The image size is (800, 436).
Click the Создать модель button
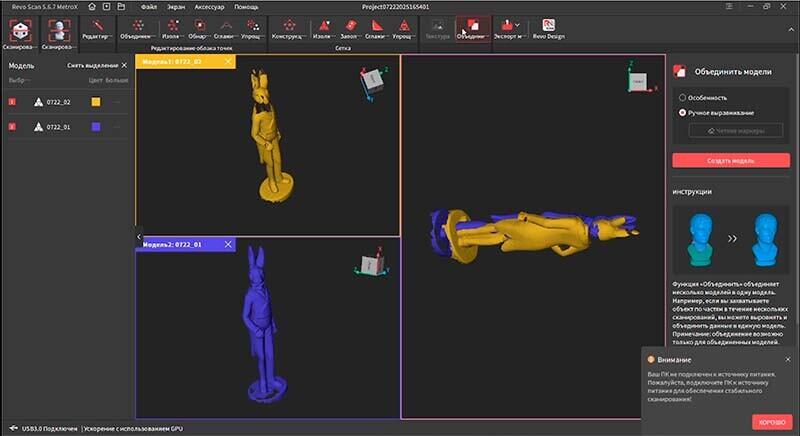[x=731, y=161]
